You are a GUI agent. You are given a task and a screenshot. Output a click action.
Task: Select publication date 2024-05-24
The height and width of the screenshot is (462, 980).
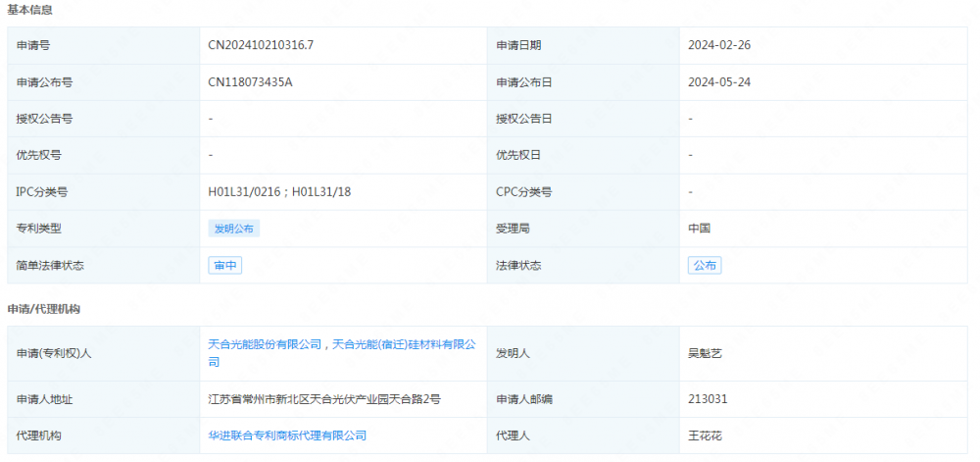pyautogui.click(x=719, y=81)
